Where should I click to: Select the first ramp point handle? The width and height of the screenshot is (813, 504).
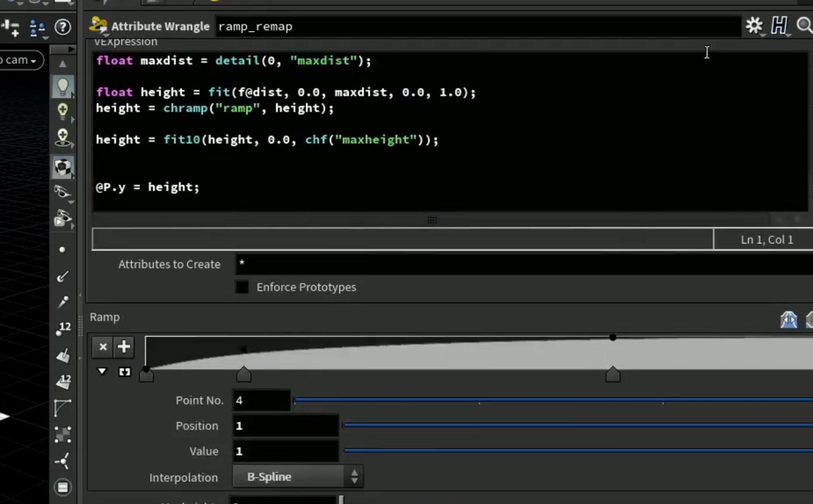tap(146, 374)
